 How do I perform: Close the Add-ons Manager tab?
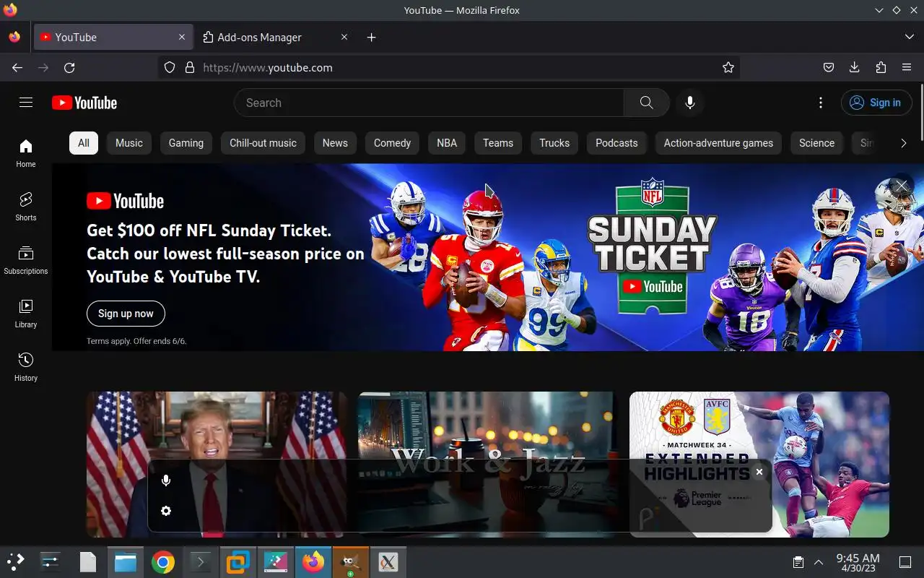point(344,38)
